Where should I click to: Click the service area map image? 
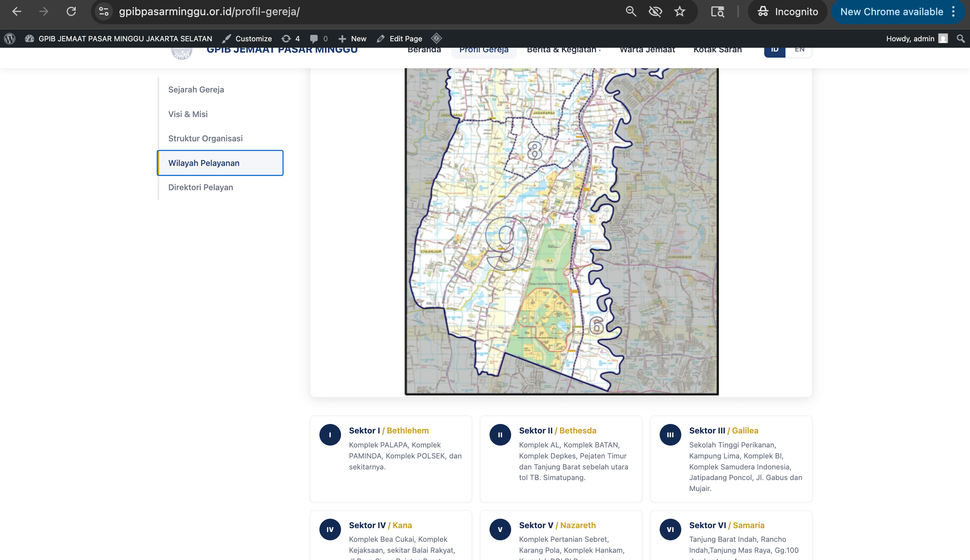pyautogui.click(x=561, y=232)
